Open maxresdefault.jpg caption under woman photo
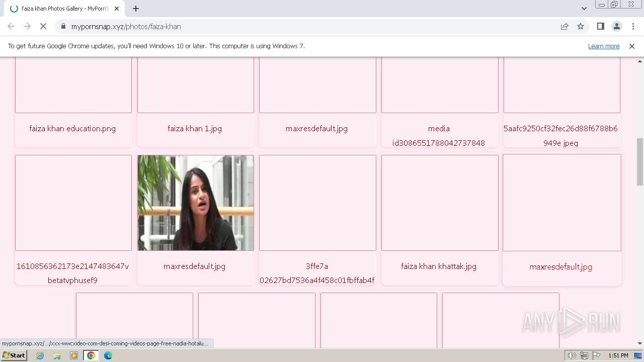The image size is (644, 362). pos(194,266)
